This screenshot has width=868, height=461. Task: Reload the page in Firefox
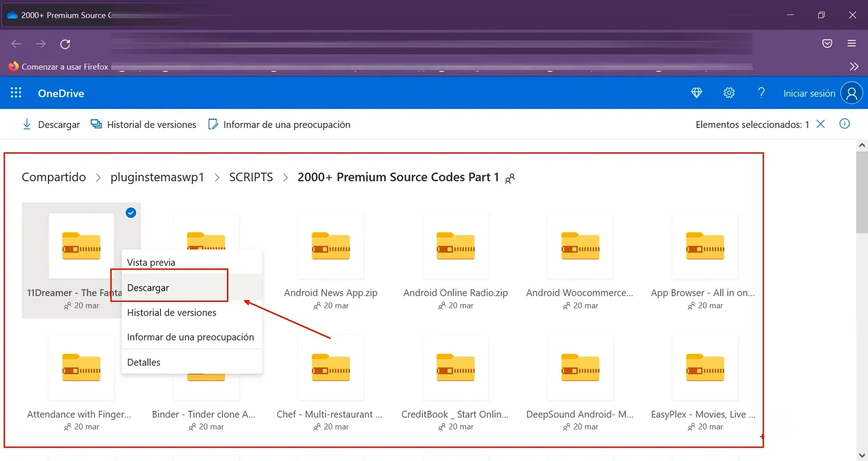tap(65, 44)
